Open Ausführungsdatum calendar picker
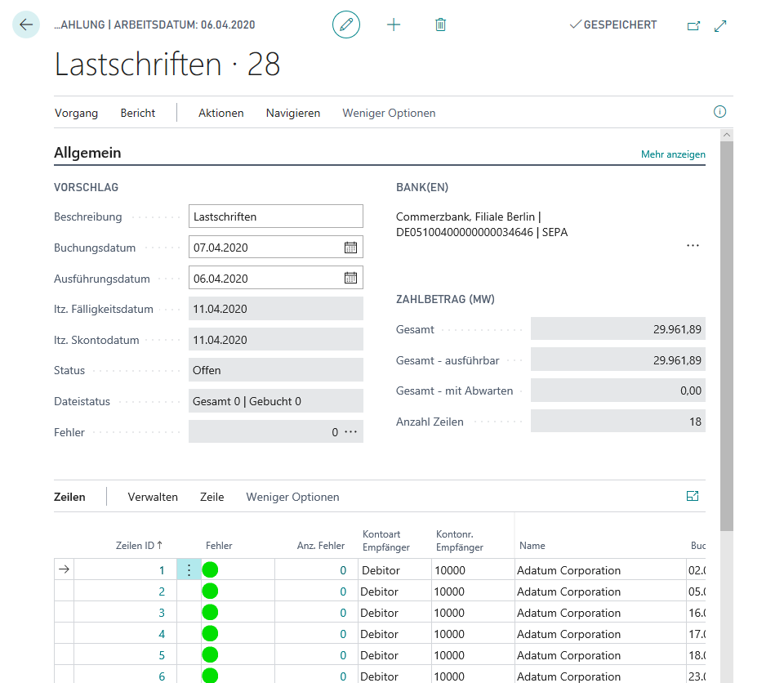Viewport: 784px width, 683px height. tap(350, 278)
